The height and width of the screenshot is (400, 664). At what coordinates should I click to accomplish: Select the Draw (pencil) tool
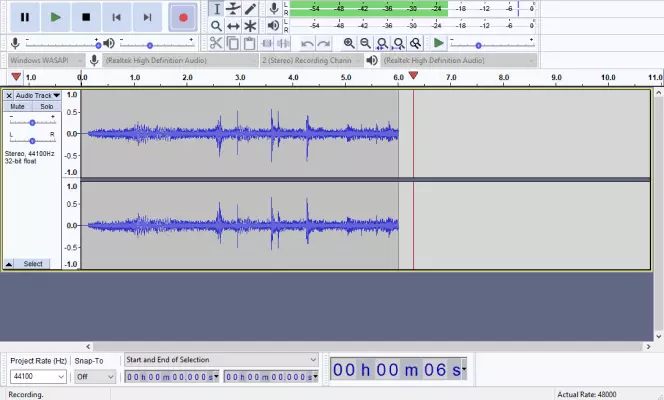click(250, 9)
